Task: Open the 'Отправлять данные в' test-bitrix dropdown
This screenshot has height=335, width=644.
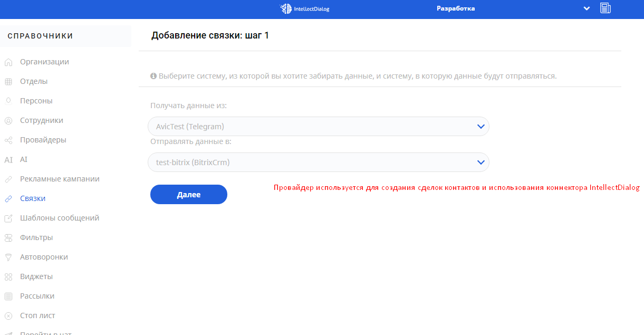Action: 319,162
